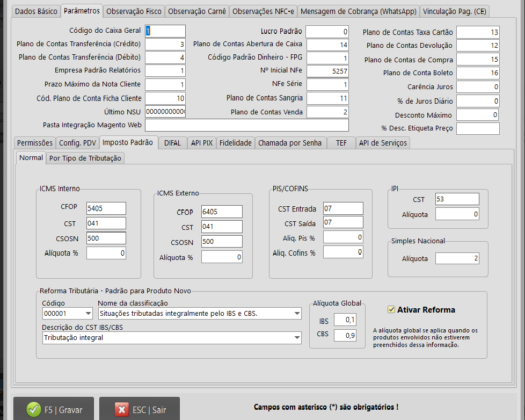Select the Observação Carnê tab

(x=197, y=11)
